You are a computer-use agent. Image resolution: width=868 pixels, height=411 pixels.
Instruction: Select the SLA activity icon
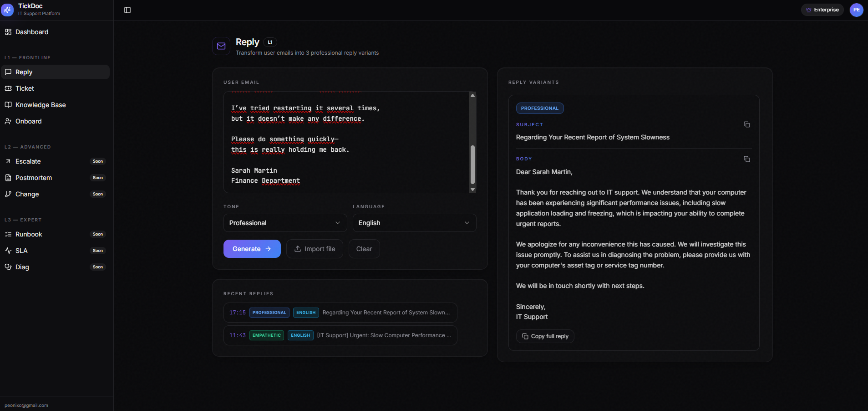[x=8, y=251]
